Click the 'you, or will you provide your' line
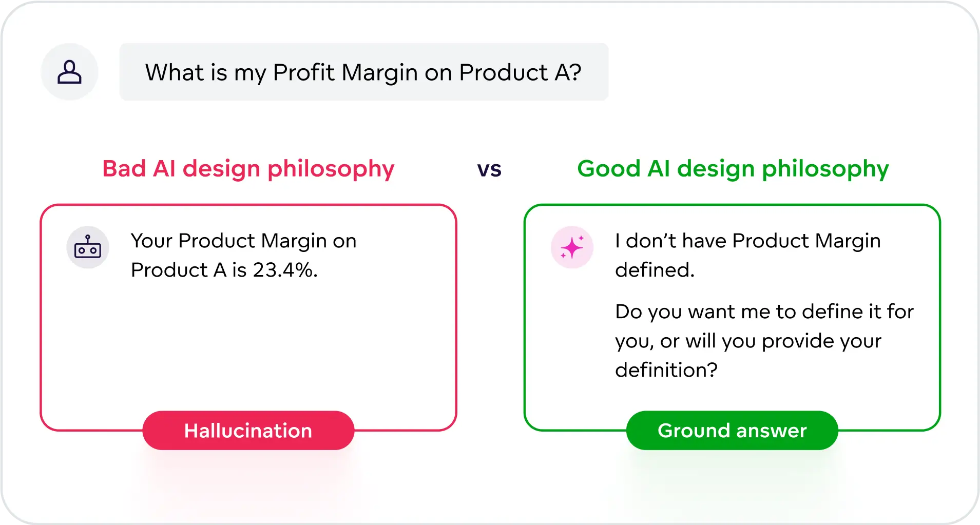980x525 pixels. pyautogui.click(x=748, y=341)
